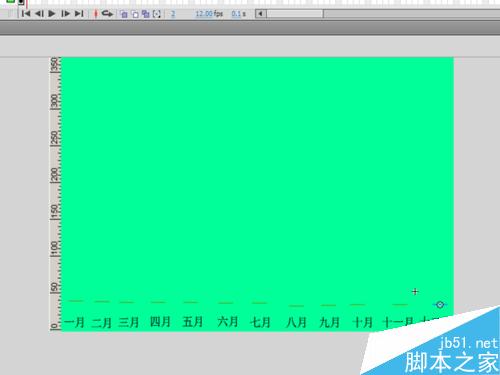This screenshot has height=375, width=500.
Task: Select the 八月 label on stage
Action: point(296,322)
